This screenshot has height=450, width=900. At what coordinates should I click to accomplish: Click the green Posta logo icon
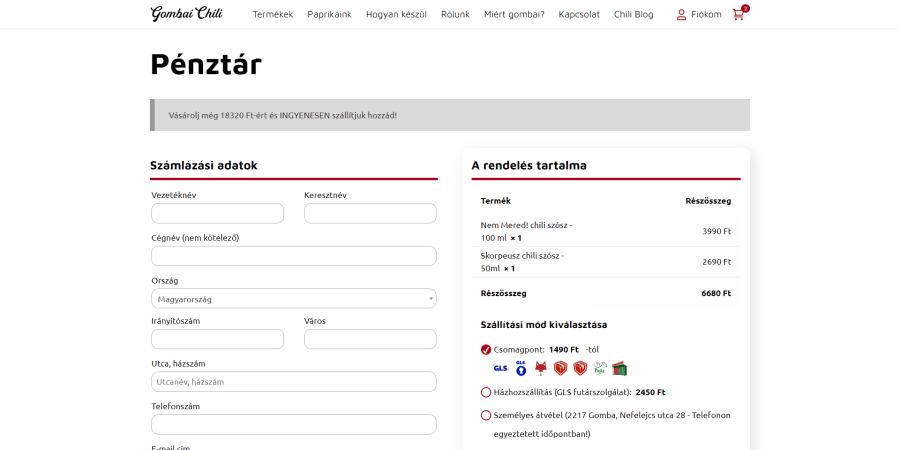(600, 368)
